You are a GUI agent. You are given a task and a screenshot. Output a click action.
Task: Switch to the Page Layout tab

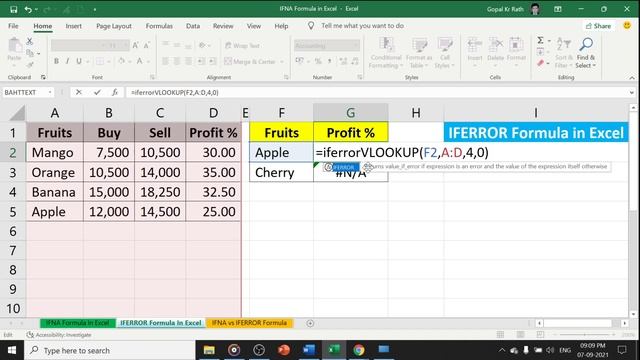pos(114,26)
